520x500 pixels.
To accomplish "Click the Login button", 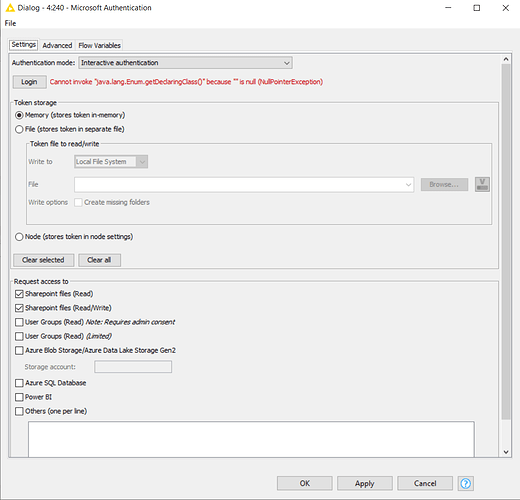I will click(29, 82).
